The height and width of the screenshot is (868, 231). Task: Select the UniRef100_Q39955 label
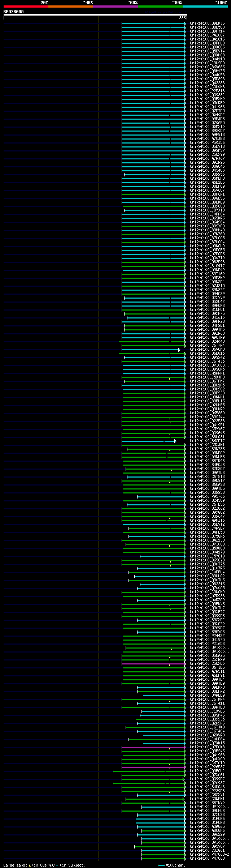click(207, 174)
